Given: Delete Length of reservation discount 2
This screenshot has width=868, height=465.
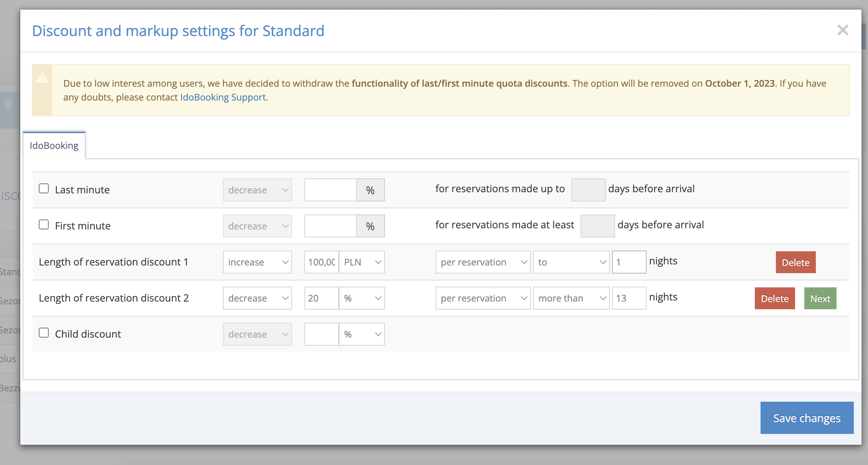Looking at the screenshot, I should [x=774, y=298].
